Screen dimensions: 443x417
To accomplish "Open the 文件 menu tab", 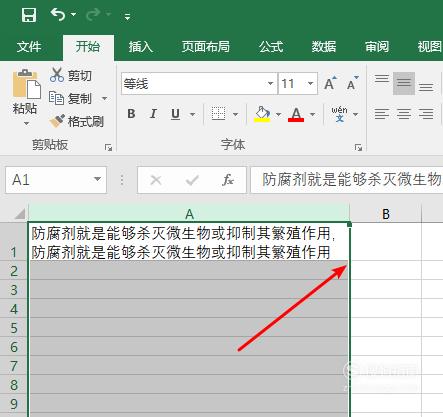I will pyautogui.click(x=29, y=47).
